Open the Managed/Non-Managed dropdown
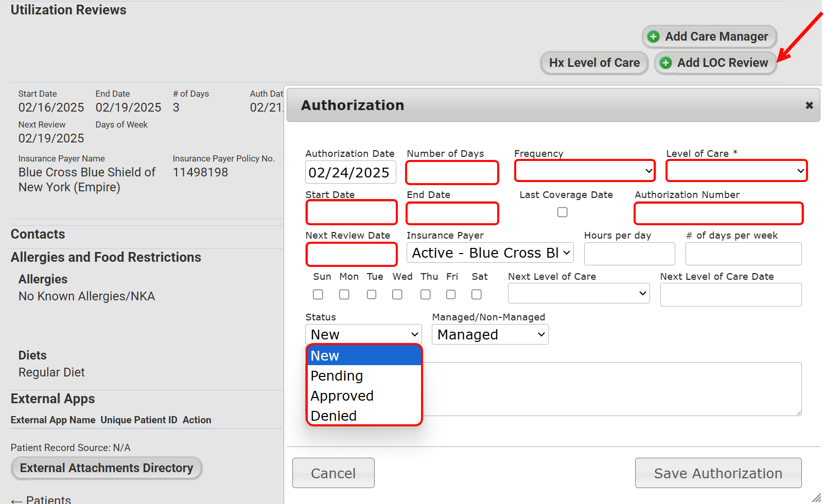 pyautogui.click(x=489, y=335)
